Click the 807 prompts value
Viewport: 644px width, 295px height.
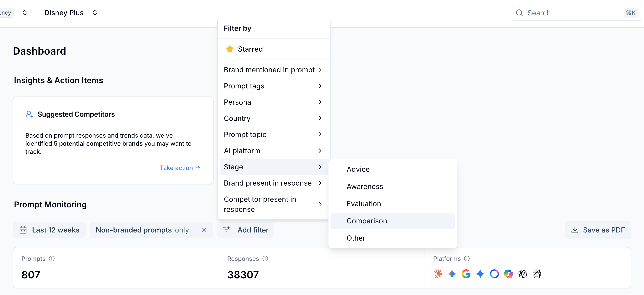pyautogui.click(x=31, y=275)
